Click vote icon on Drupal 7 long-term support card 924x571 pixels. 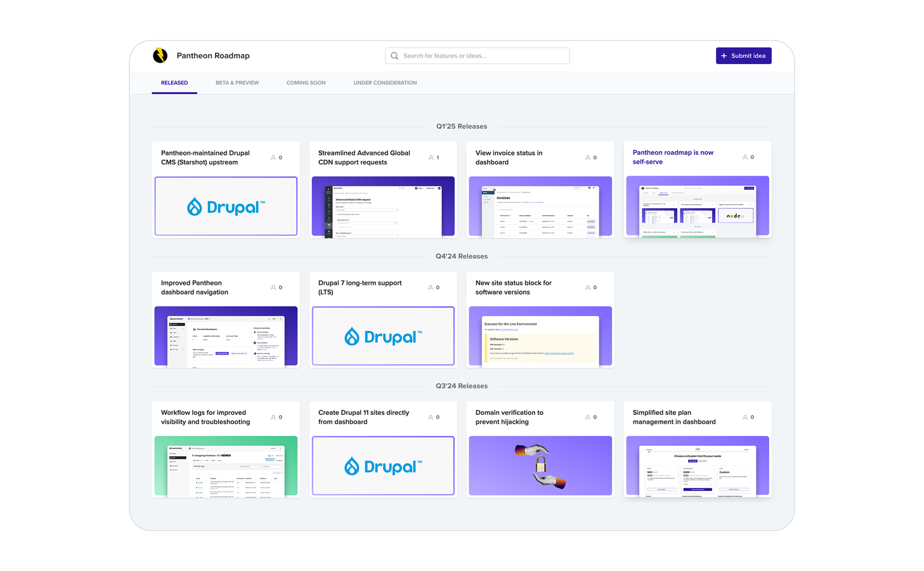coord(431,287)
